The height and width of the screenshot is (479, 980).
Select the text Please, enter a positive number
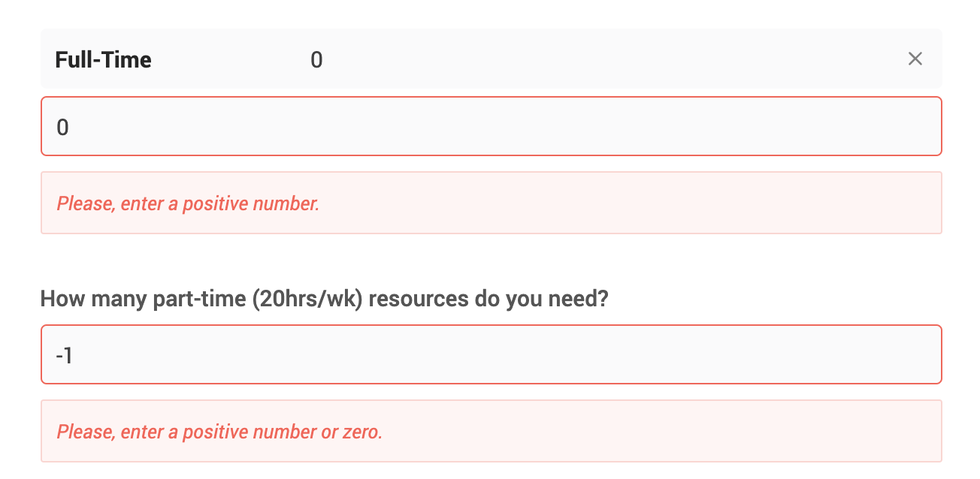coord(187,203)
